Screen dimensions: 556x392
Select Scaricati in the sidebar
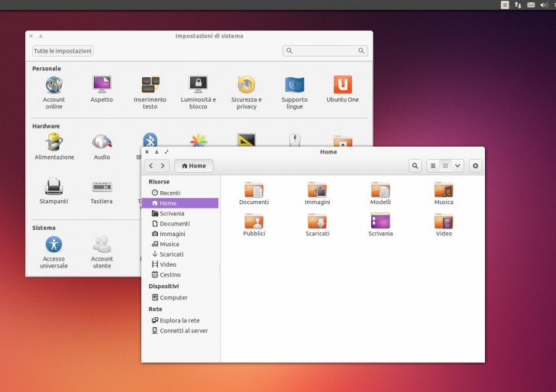point(171,254)
